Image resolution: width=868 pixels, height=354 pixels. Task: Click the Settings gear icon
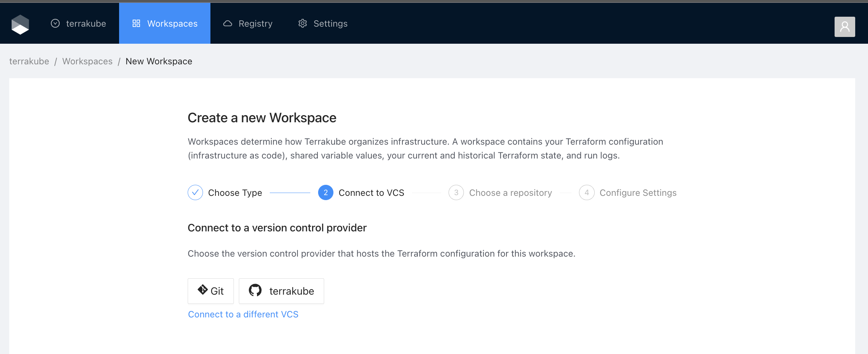302,23
